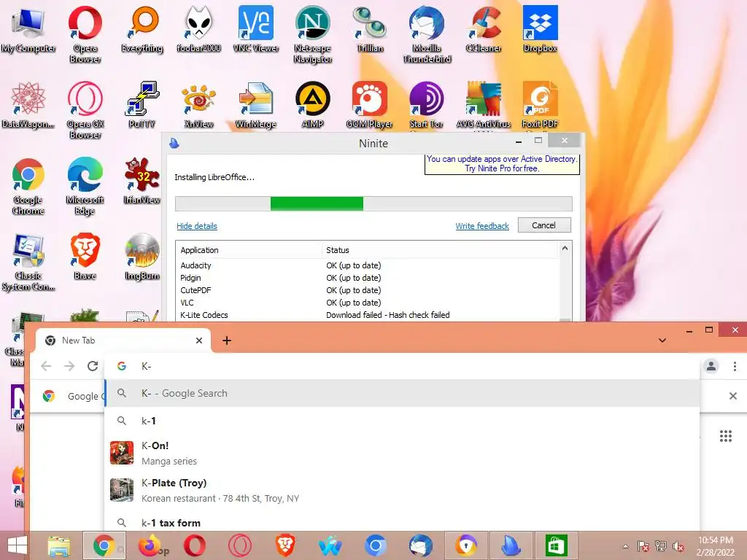
Task: Click Write feedback link in Ninite
Action: pos(482,226)
